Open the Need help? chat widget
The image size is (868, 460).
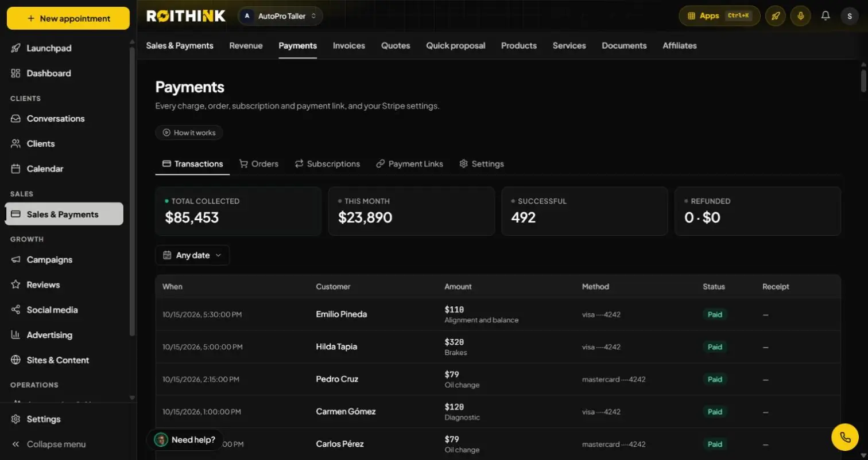click(185, 440)
